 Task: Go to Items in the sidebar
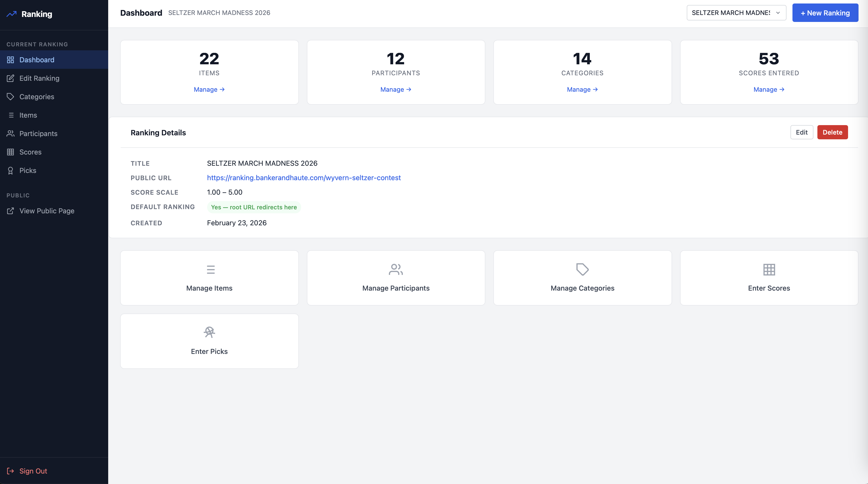28,115
